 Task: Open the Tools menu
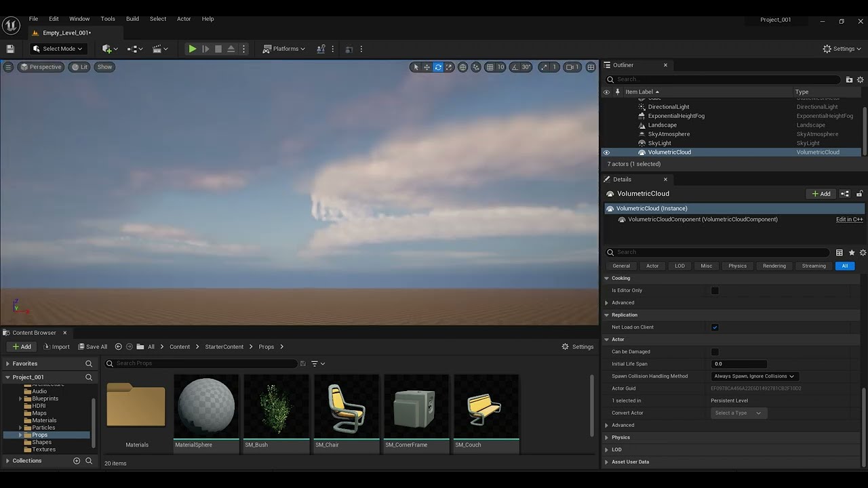[x=108, y=19]
